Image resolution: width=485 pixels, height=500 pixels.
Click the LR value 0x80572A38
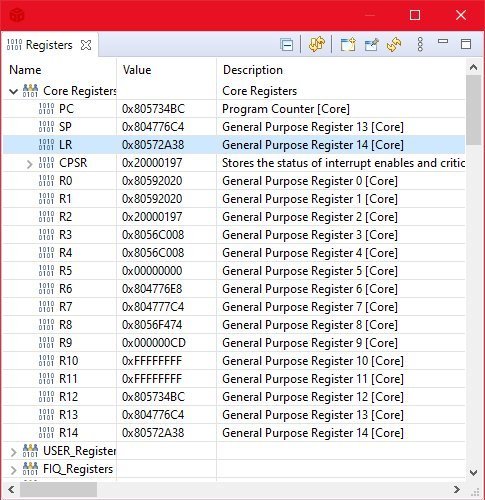(153, 145)
